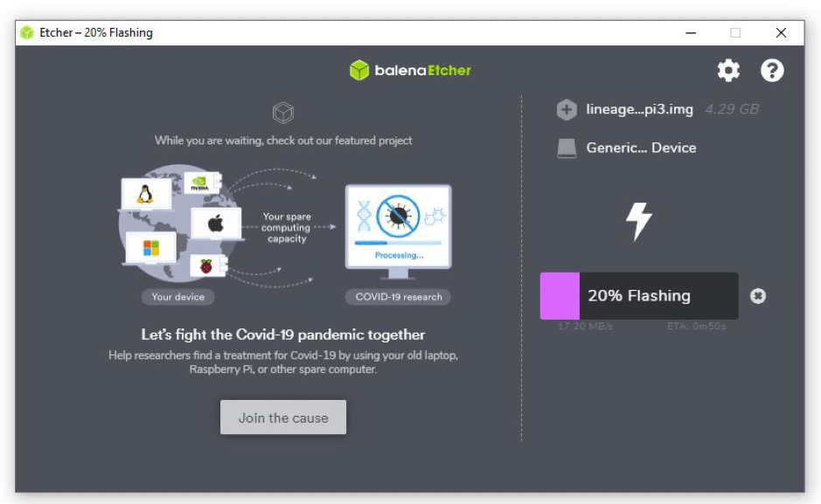Click 'Your spare computing capacity' text
821x504 pixels.
287,227
